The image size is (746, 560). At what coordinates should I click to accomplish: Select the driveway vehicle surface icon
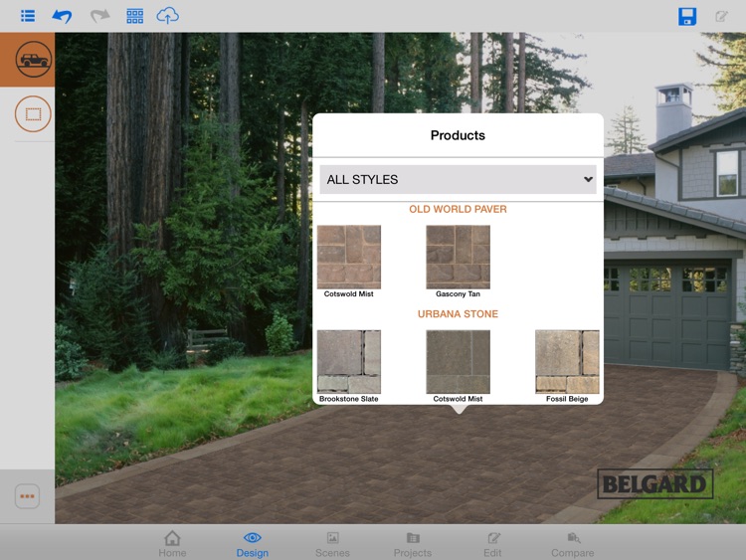[x=33, y=60]
